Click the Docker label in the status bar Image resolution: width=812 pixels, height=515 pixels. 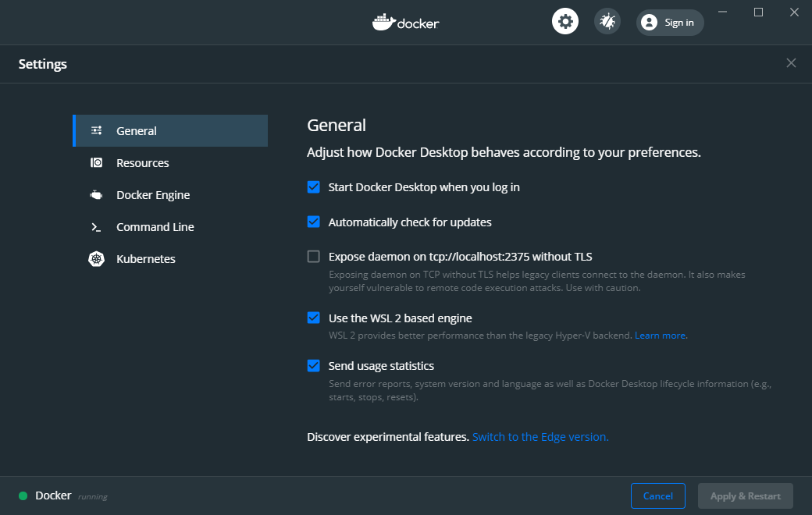[x=53, y=495]
